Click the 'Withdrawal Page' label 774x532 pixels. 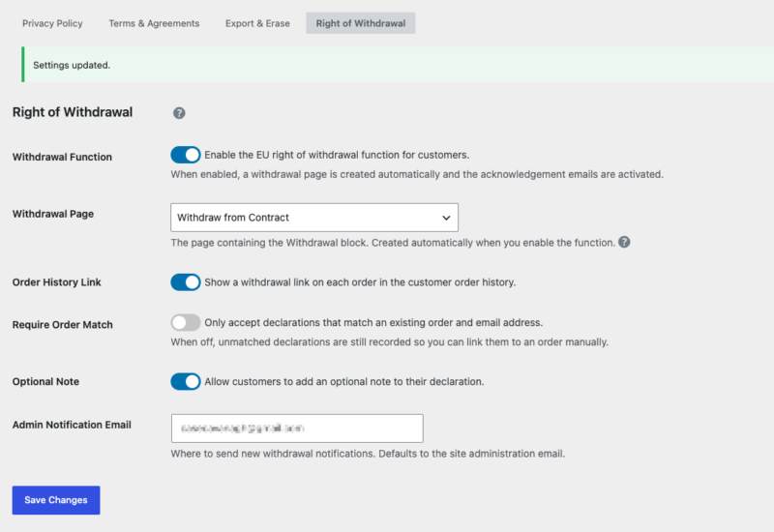(x=53, y=214)
